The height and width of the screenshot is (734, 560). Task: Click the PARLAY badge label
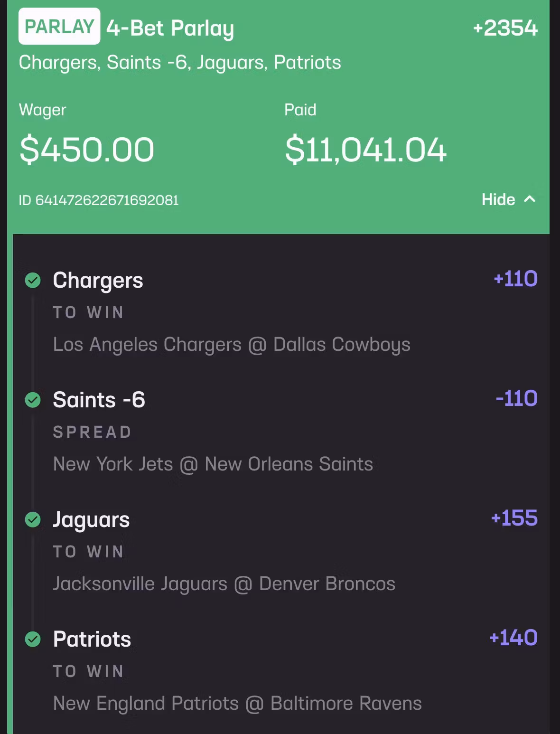click(x=59, y=27)
